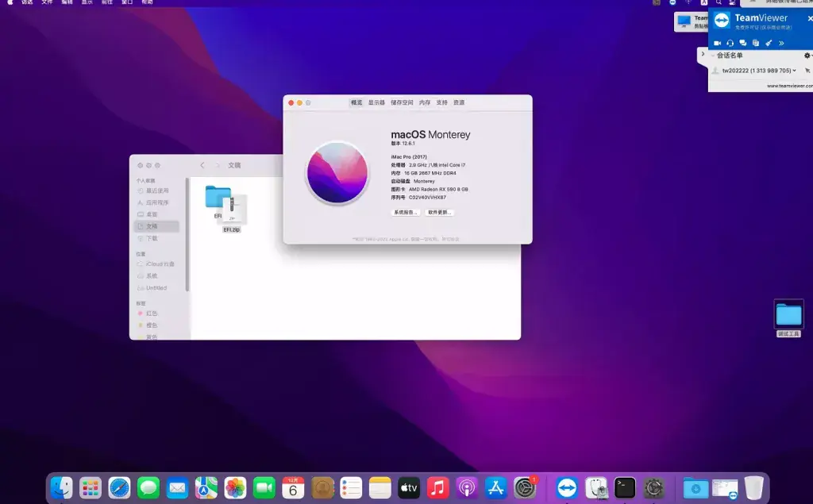Open Mail from the Dock

(x=177, y=488)
